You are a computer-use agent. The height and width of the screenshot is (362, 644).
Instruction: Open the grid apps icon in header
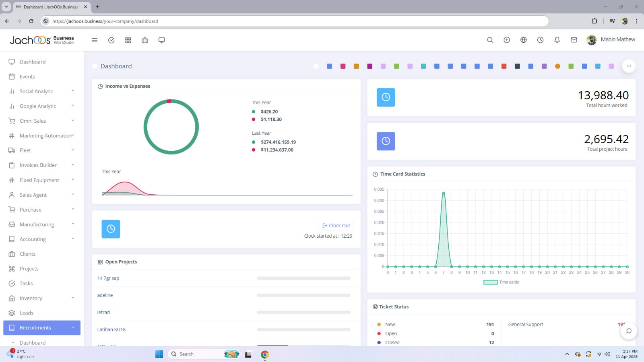[x=128, y=40]
